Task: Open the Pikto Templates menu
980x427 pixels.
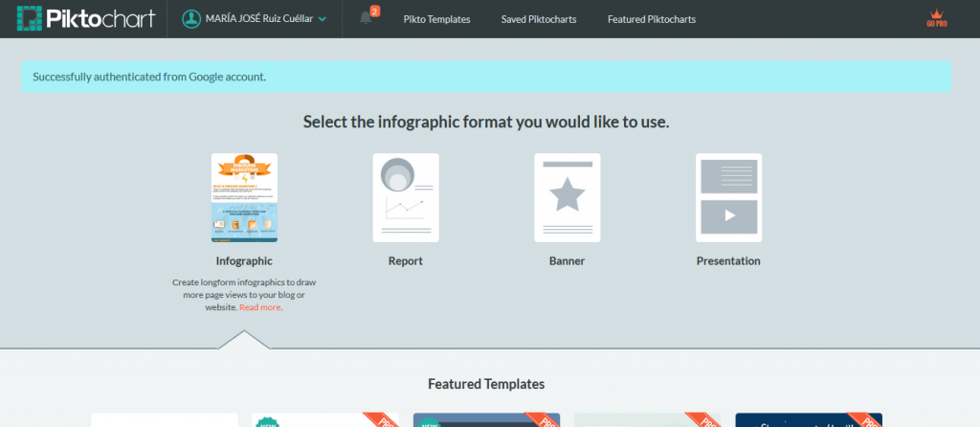Action: (x=436, y=19)
